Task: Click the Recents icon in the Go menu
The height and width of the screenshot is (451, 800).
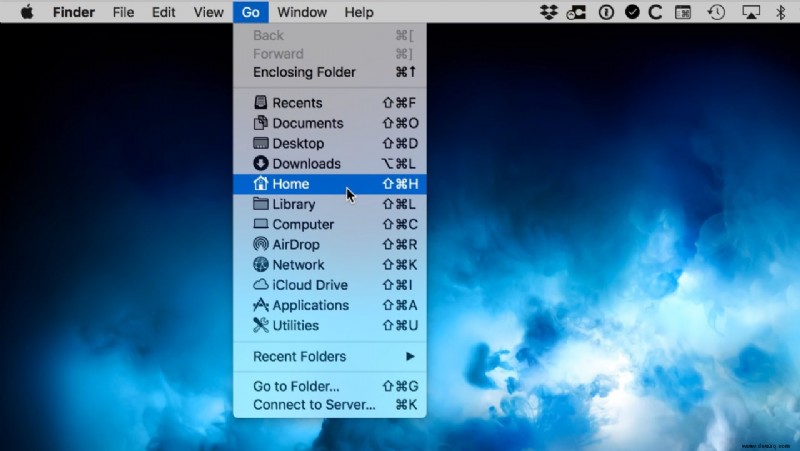Action: pos(260,103)
